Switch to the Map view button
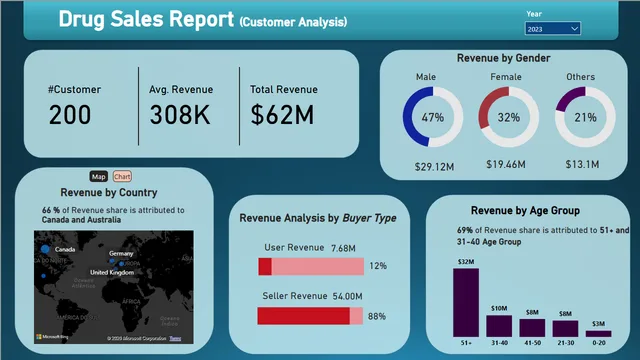640x360 pixels. [98, 176]
